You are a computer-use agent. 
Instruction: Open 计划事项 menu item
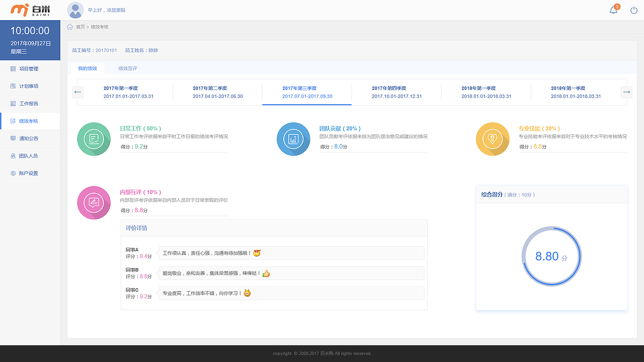click(30, 86)
